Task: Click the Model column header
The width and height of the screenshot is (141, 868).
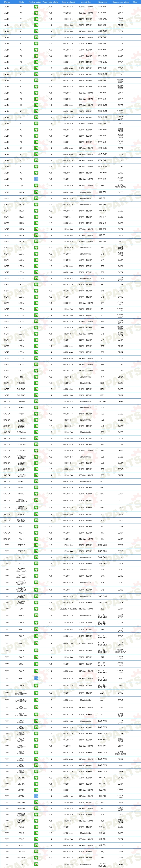Action: [21, 2]
